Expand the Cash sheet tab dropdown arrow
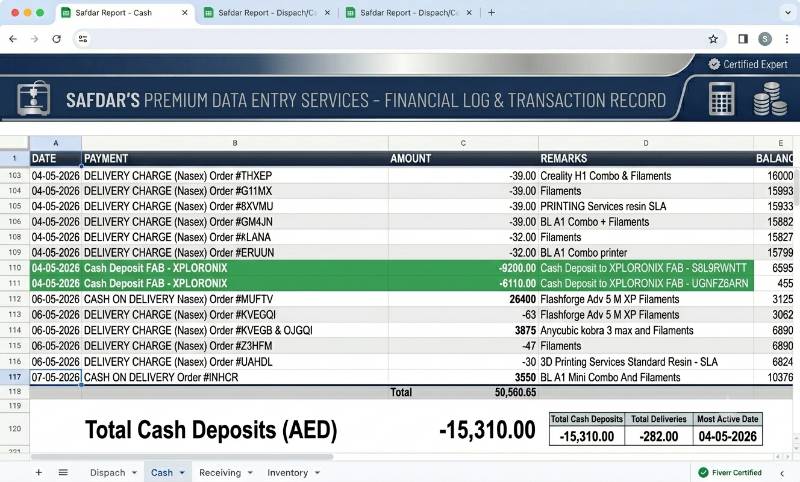800x482 pixels. 182,473
